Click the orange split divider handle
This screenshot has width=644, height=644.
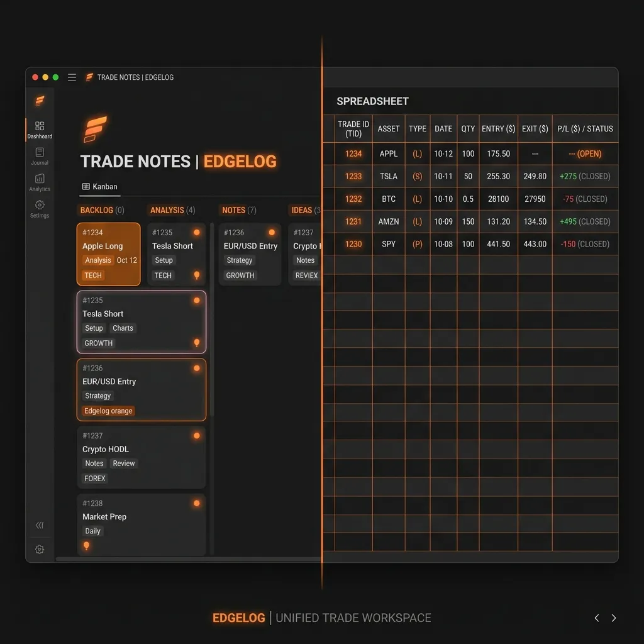(322, 312)
